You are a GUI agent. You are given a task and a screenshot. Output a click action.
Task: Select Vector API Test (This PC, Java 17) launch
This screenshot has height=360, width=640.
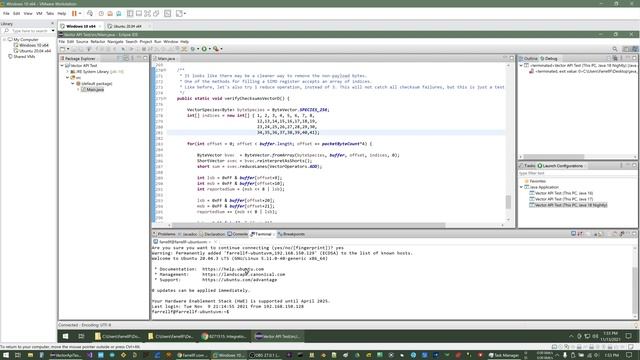tap(561, 199)
